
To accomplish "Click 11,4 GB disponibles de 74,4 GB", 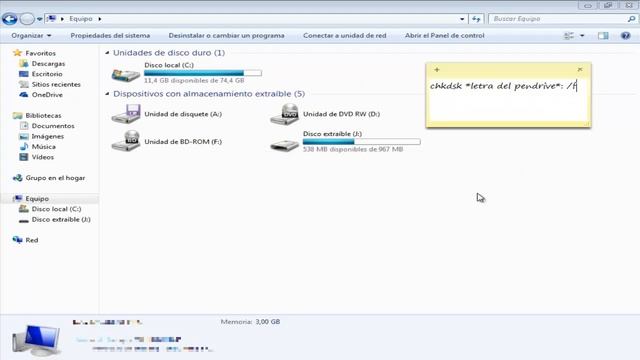I will pos(194,81).
